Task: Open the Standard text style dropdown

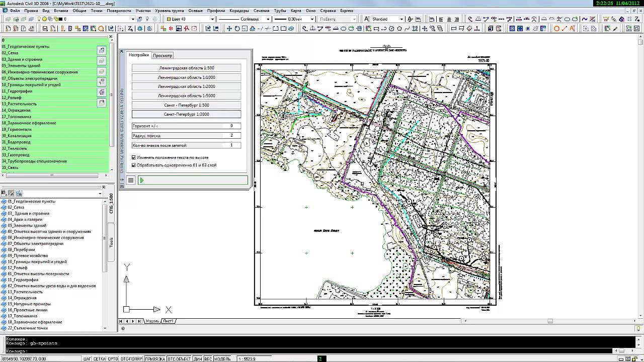Action: (401, 19)
